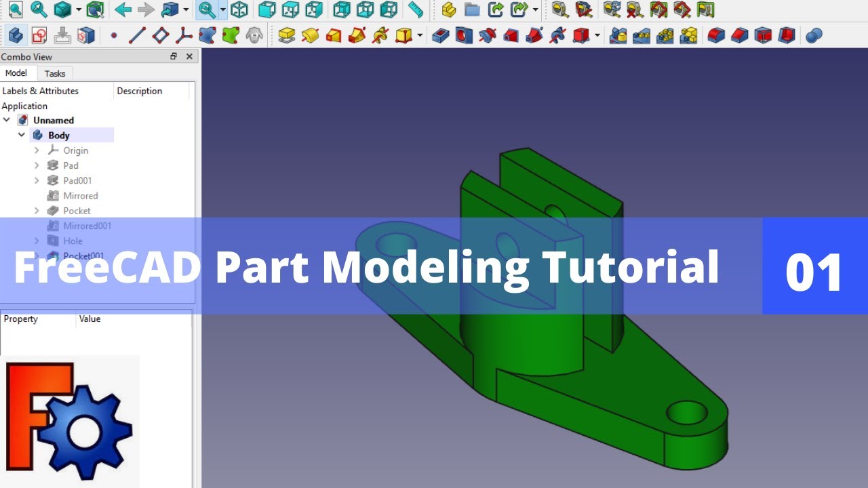Click the gray forward navigation arrow
The height and width of the screenshot is (488, 868).
(146, 9)
